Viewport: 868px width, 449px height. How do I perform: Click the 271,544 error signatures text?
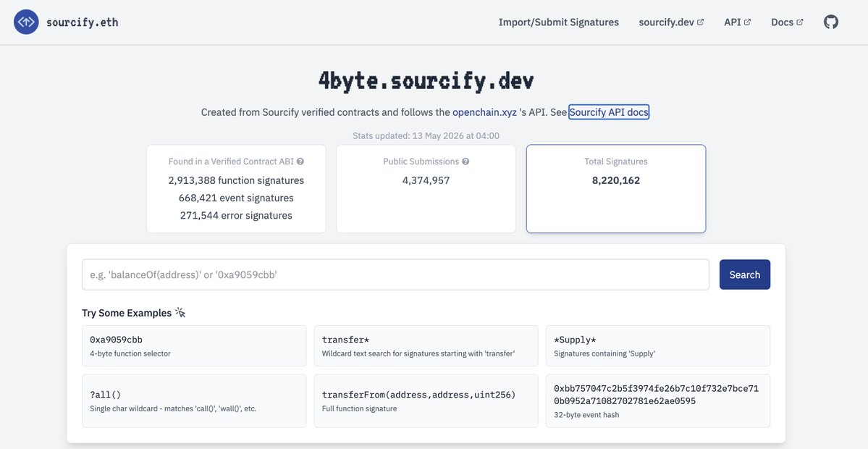237,215
